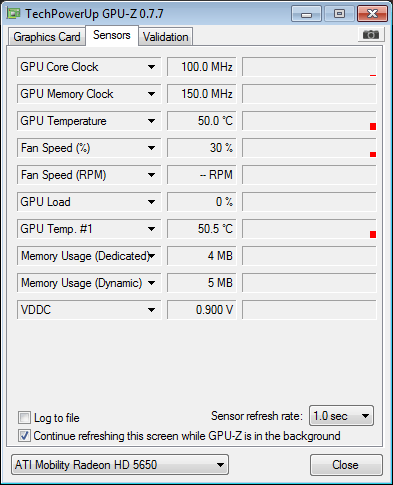This screenshot has width=393, height=485.
Task: Close window using the red X button
Action: pos(372,14)
